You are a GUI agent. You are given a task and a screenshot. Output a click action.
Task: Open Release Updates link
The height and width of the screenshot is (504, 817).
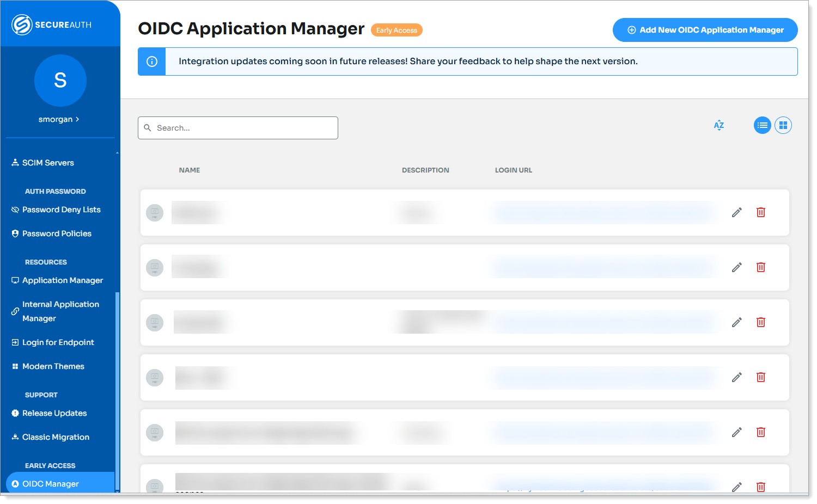tap(54, 413)
